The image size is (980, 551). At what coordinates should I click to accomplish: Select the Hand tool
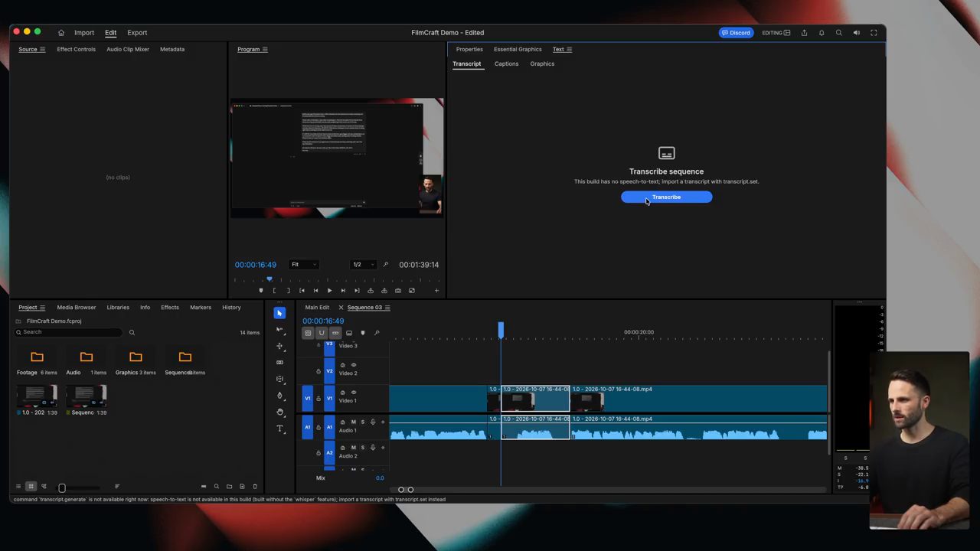(x=279, y=412)
